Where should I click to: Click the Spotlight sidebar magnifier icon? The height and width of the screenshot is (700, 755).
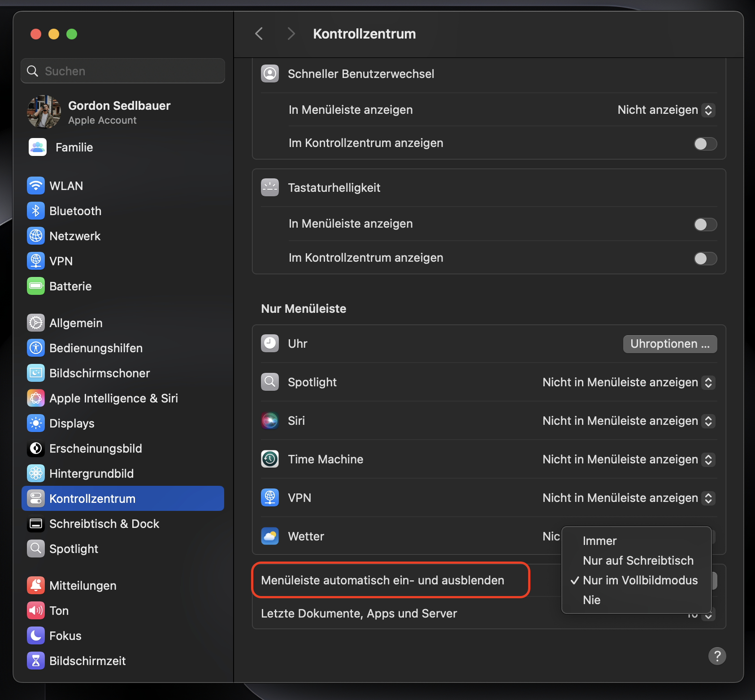pos(36,549)
